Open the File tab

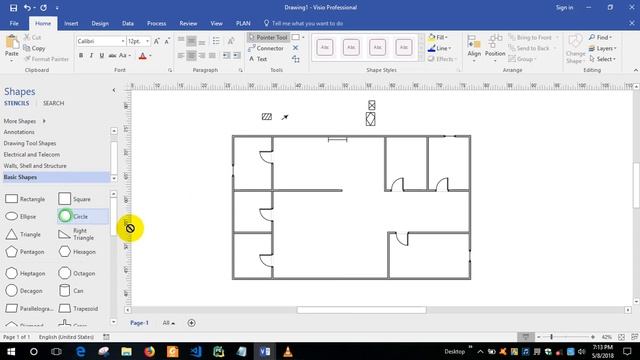click(14, 23)
